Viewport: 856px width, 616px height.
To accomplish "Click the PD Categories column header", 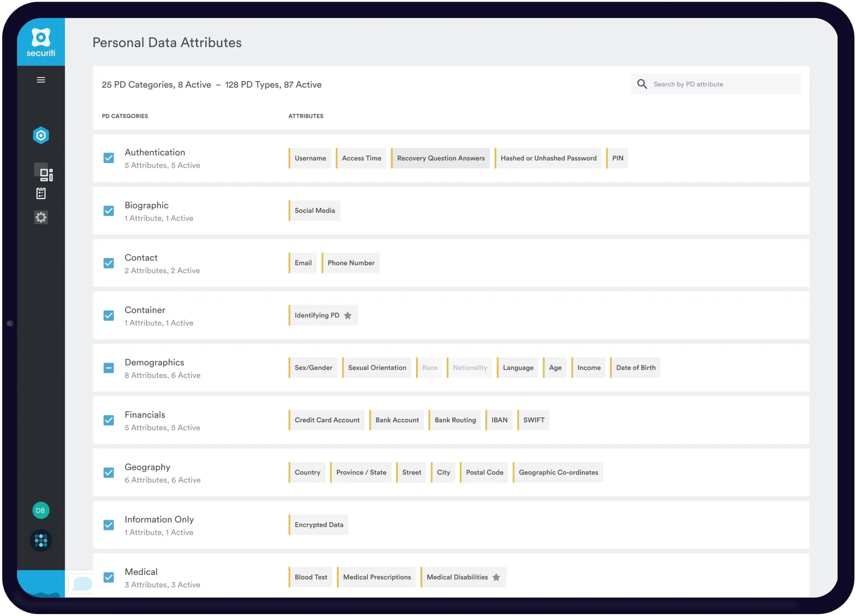I will 126,116.
